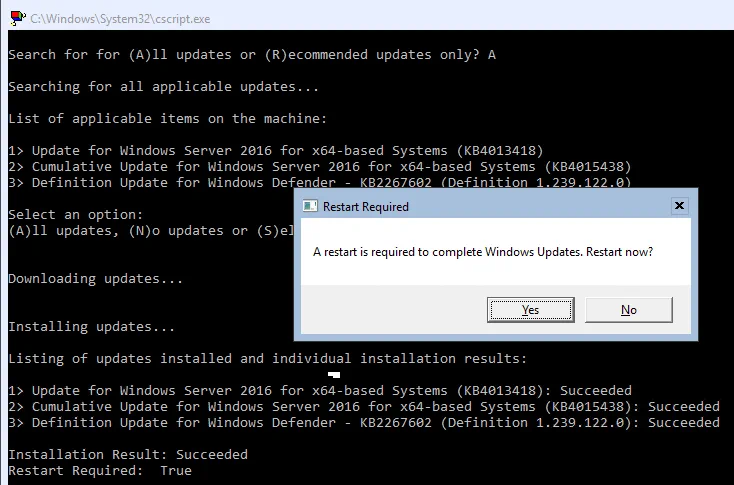Click the cscript.exe window title icon
The height and width of the screenshot is (485, 734).
tap(18, 18)
